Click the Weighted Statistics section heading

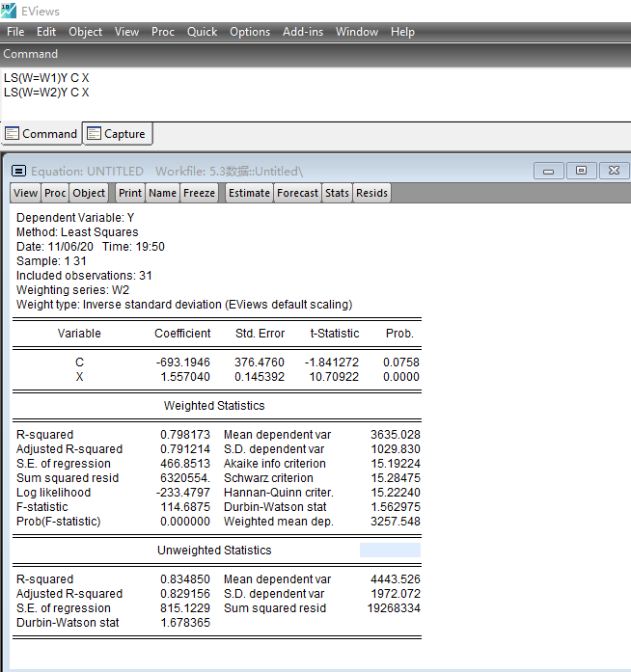click(x=214, y=406)
